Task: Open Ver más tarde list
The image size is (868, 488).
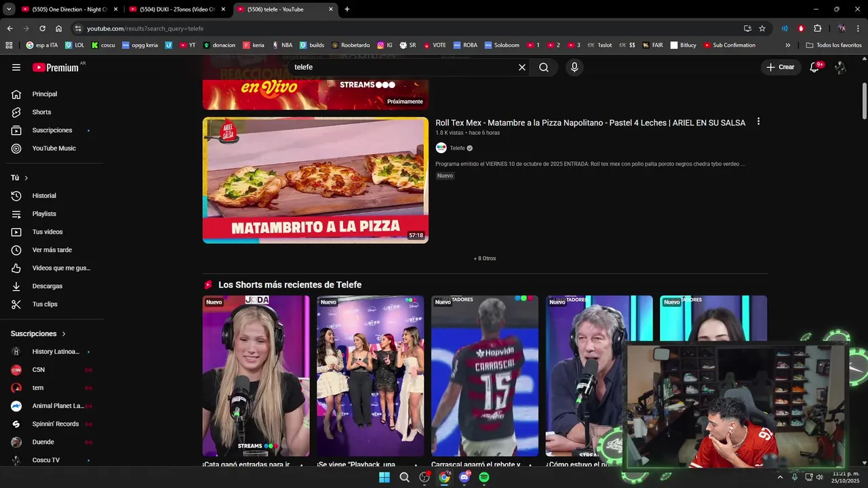Action: (x=52, y=250)
